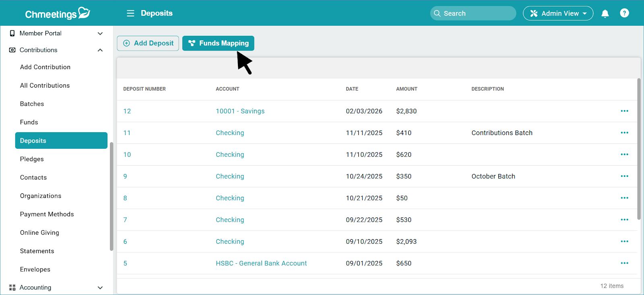Open the three-dot menu for the $2,093 deposit
The height and width of the screenshot is (295, 644).
624,242
